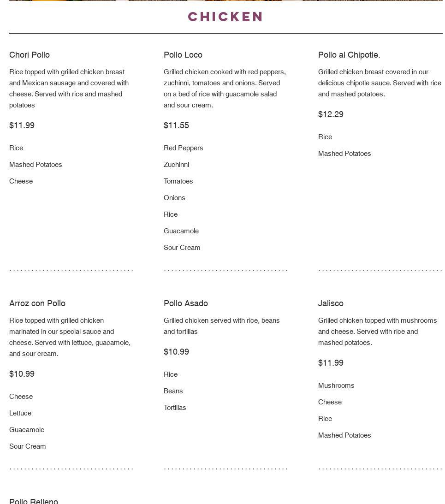The height and width of the screenshot is (504, 445).
Task: Click Lettuce under Arroz con Pollo
Action: point(20,413)
